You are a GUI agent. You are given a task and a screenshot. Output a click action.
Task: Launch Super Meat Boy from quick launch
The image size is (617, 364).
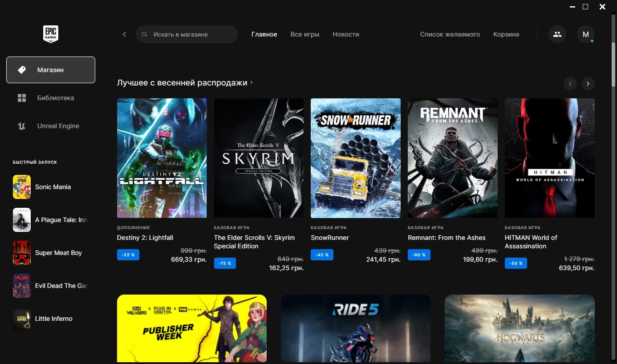point(51,253)
